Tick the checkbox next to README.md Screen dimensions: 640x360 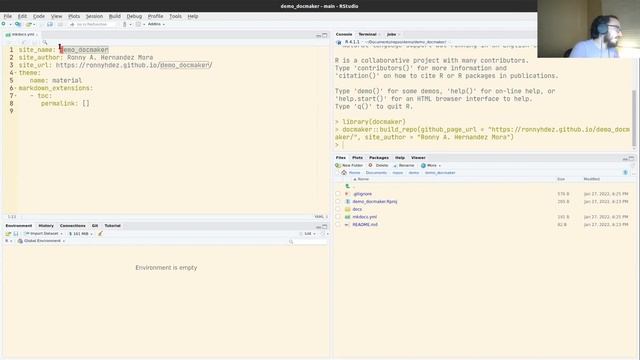click(x=338, y=224)
